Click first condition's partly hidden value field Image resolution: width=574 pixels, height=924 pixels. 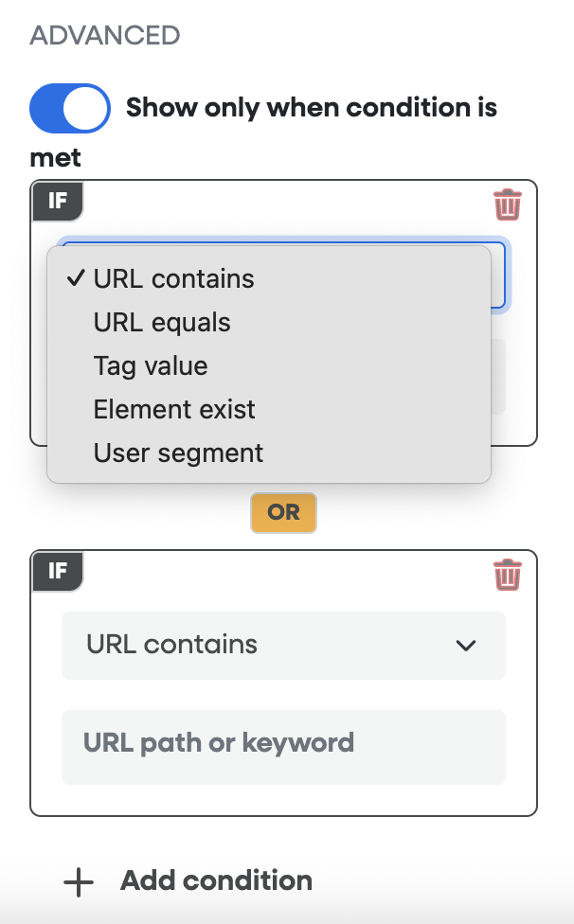[x=498, y=379]
